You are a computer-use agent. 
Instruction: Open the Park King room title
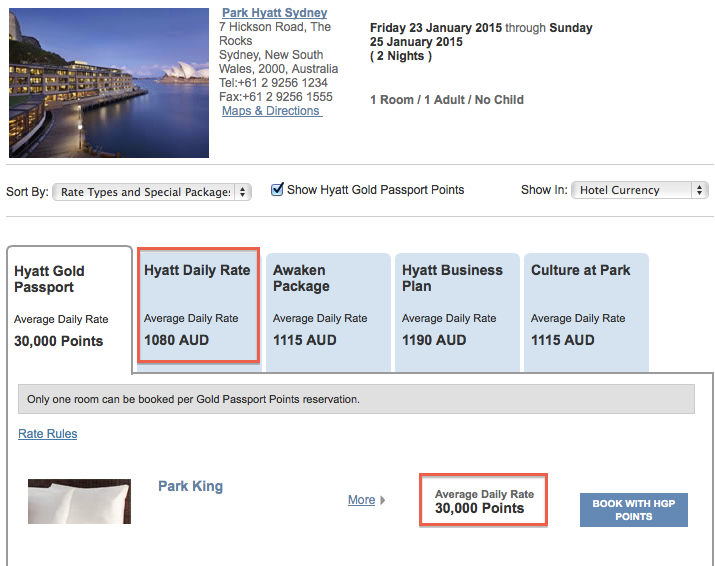(190, 487)
